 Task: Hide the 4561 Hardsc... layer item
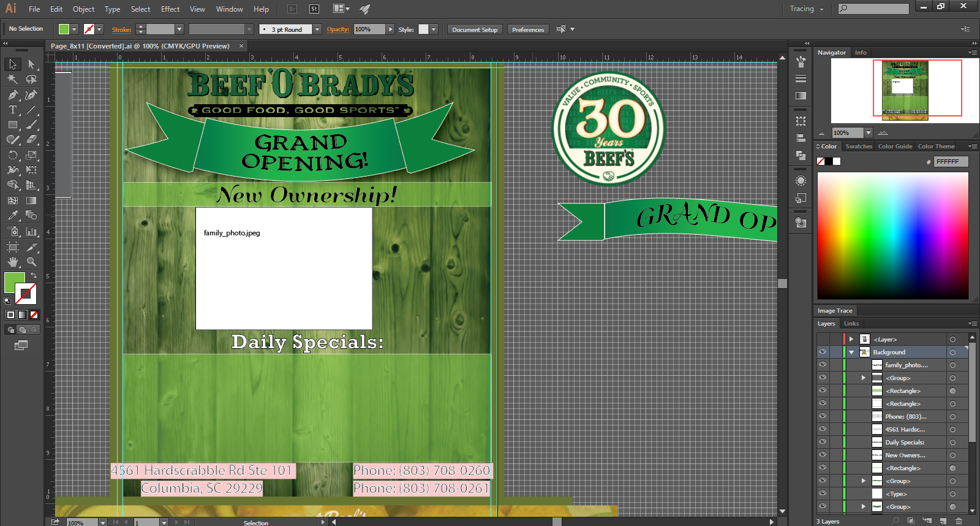(x=823, y=429)
